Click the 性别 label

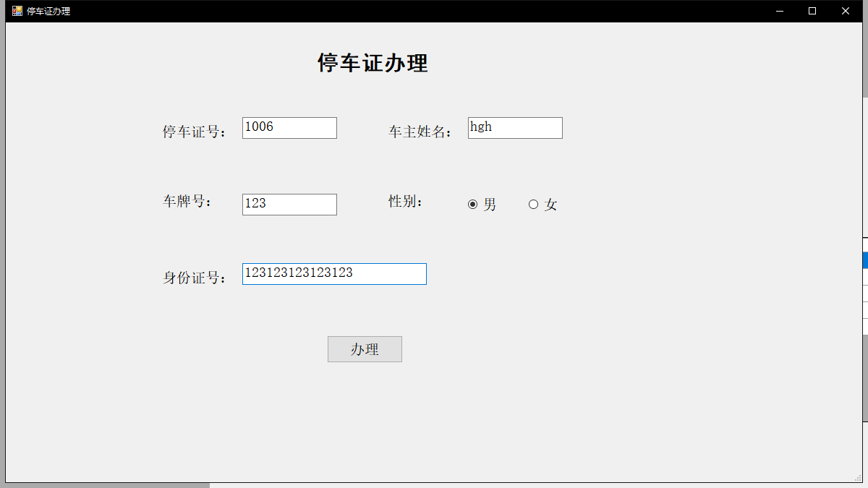(406, 201)
